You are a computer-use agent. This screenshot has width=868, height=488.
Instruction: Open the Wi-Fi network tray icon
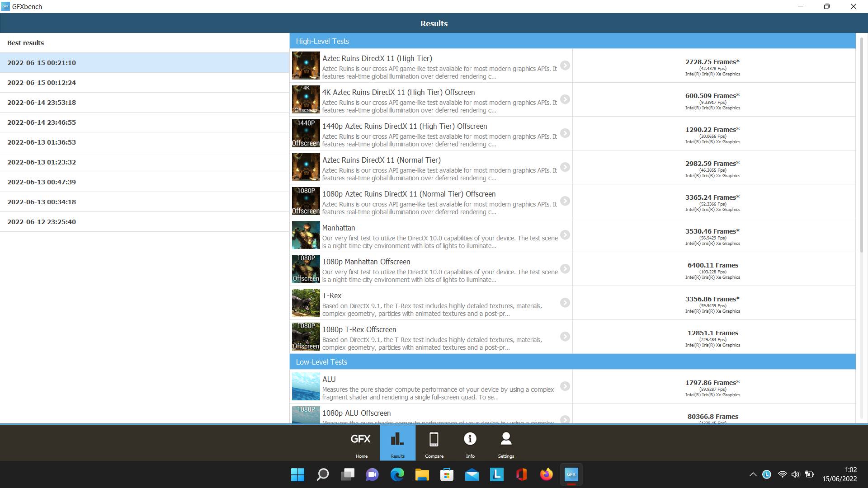pos(782,474)
